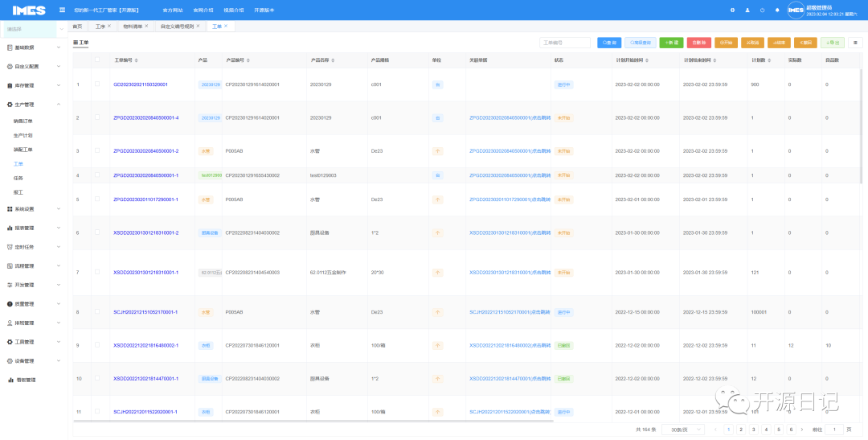Expand 基础数据 menu chevron

pos(59,47)
